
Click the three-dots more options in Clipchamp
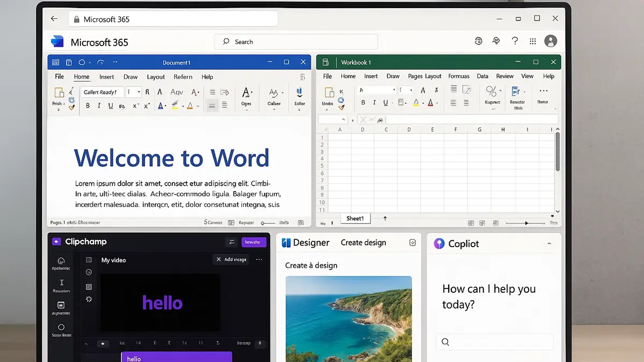259,260
